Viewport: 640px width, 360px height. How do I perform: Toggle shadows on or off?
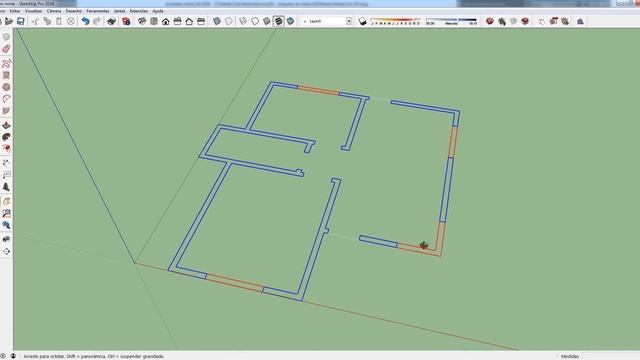click(362, 21)
